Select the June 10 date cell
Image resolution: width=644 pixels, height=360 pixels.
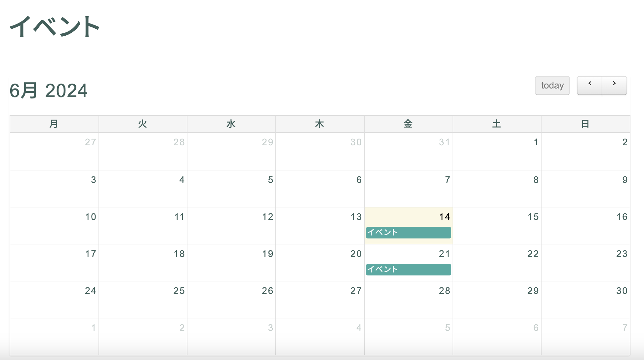[x=54, y=226]
